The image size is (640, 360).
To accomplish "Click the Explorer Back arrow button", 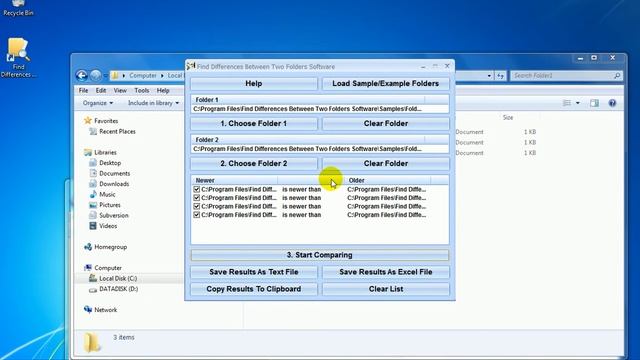I will coord(82,76).
